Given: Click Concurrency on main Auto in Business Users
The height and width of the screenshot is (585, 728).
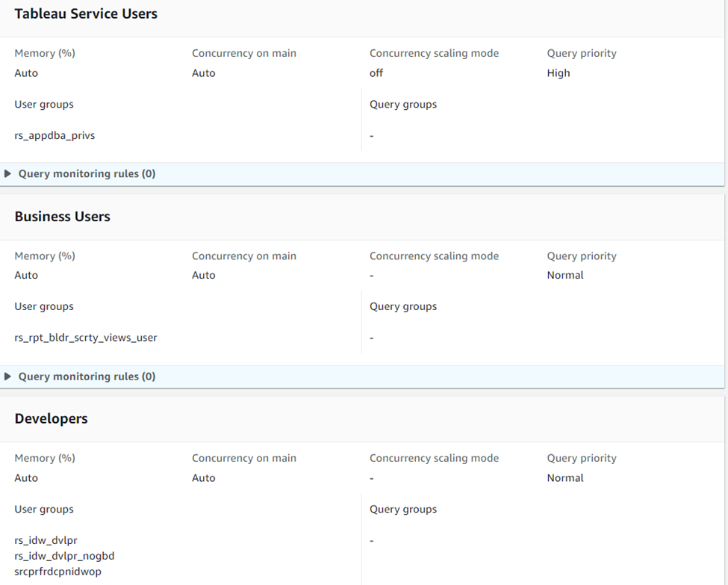Looking at the screenshot, I should (203, 275).
